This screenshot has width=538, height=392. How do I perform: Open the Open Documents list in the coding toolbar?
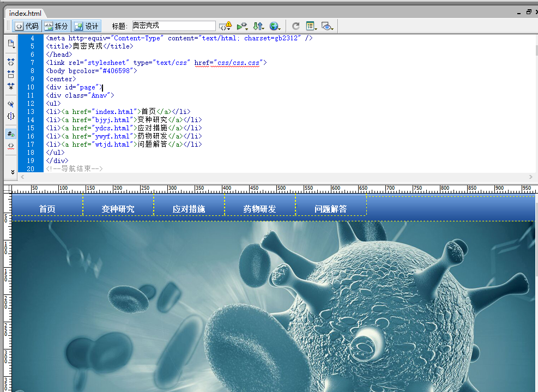11,44
